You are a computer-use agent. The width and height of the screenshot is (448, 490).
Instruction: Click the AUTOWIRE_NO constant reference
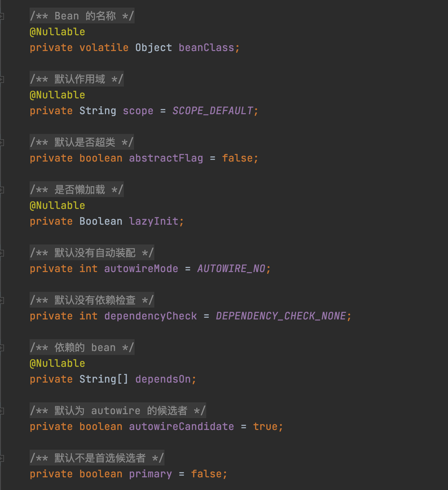231,269
